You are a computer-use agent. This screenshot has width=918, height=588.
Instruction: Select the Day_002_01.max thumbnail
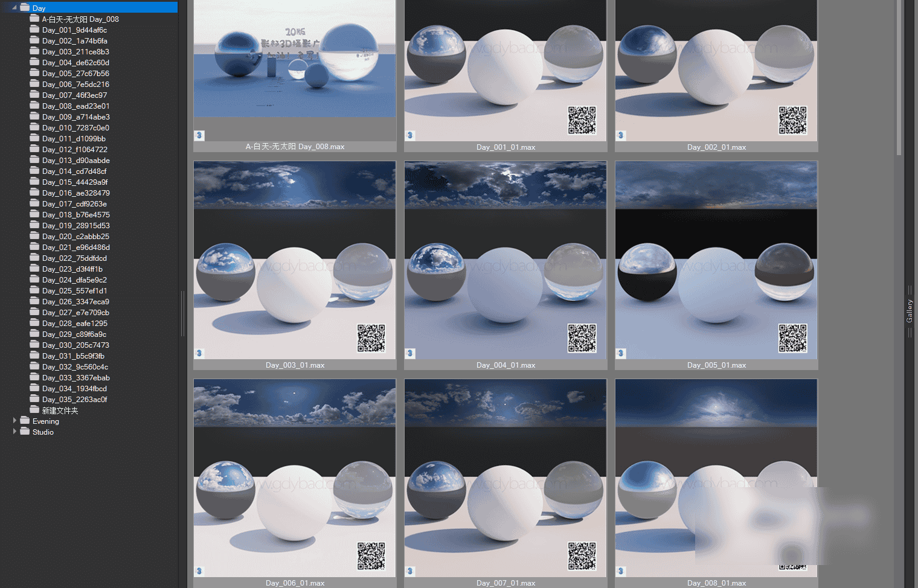(x=716, y=71)
